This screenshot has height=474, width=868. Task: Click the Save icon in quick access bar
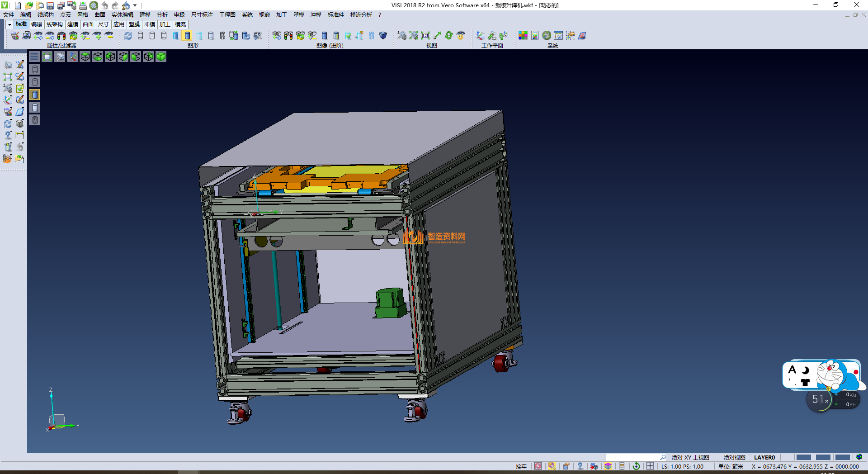click(x=50, y=5)
